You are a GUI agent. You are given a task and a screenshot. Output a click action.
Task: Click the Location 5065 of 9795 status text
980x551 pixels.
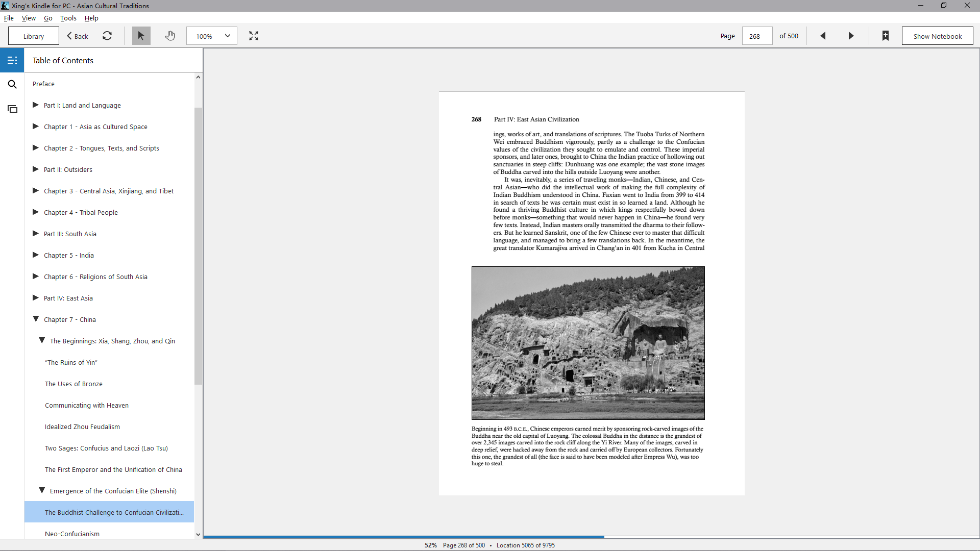tap(525, 545)
